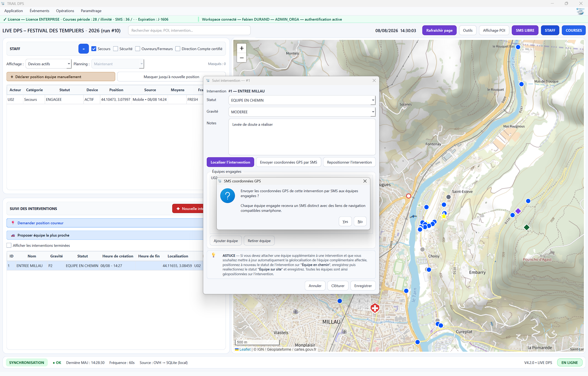The width and height of the screenshot is (588, 376).
Task: Click Localiser l'intervention button
Action: pyautogui.click(x=230, y=162)
